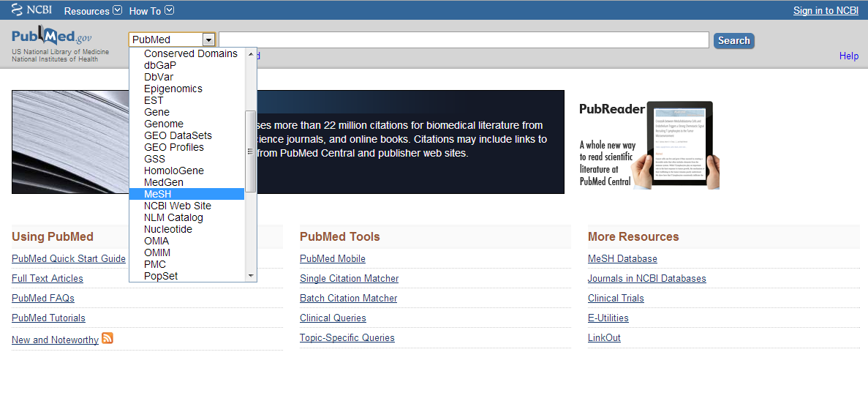The width and height of the screenshot is (868, 393).
Task: Collapse the PubMed database dropdown arrow
Action: (x=208, y=40)
